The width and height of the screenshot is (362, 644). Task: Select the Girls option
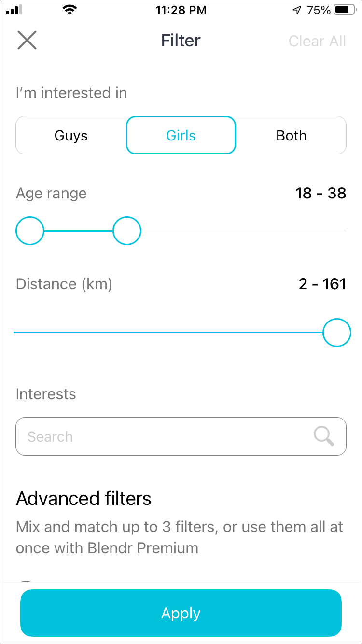[x=181, y=136]
